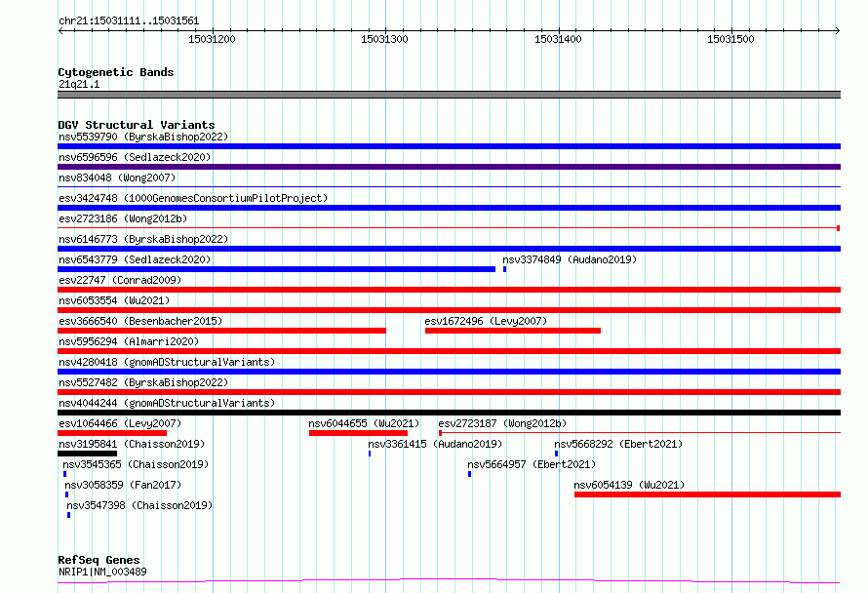Image resolution: width=868 pixels, height=593 pixels.
Task: Click ruler position 15031300
Action: click(x=384, y=39)
